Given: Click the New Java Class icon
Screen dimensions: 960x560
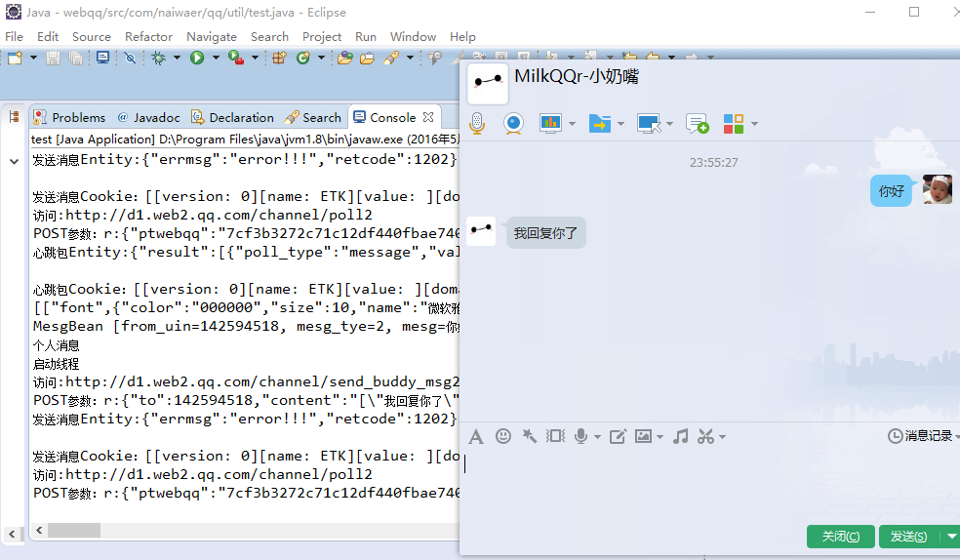Looking at the screenshot, I should coord(303,58).
